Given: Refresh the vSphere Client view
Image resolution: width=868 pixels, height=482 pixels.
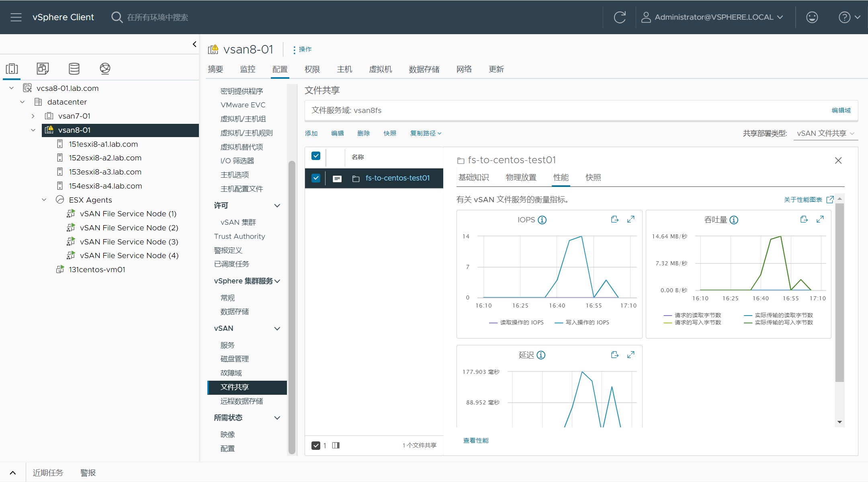Looking at the screenshot, I should [x=620, y=17].
